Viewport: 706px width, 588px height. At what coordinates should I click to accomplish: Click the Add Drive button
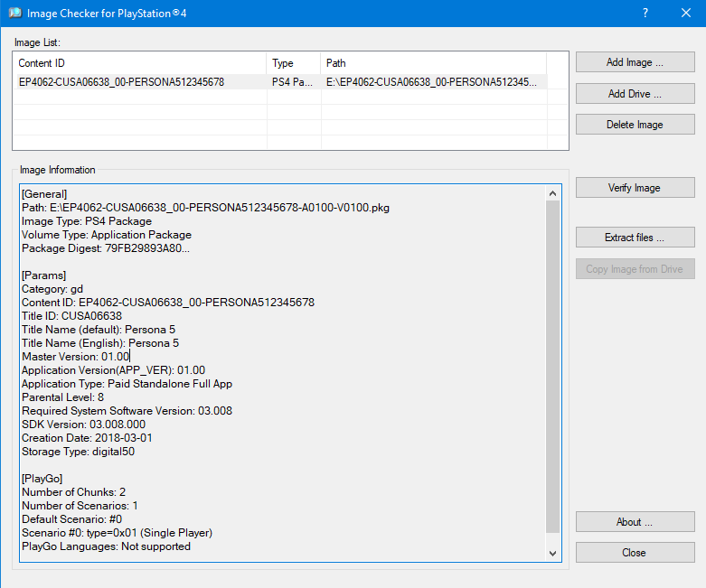(x=635, y=94)
